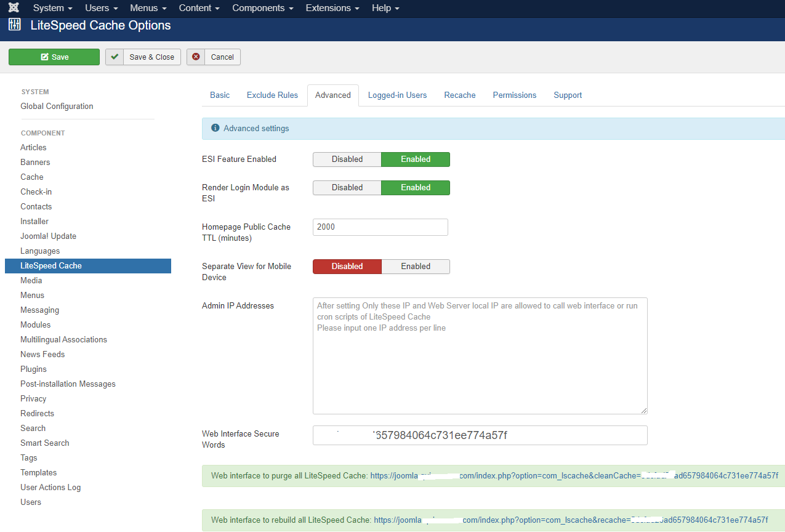The width and height of the screenshot is (785, 532).
Task: Set ESI Feature to Enabled
Action: point(416,159)
